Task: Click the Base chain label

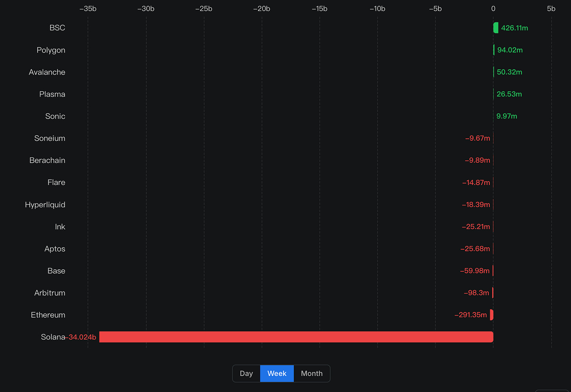Action: tap(56, 271)
